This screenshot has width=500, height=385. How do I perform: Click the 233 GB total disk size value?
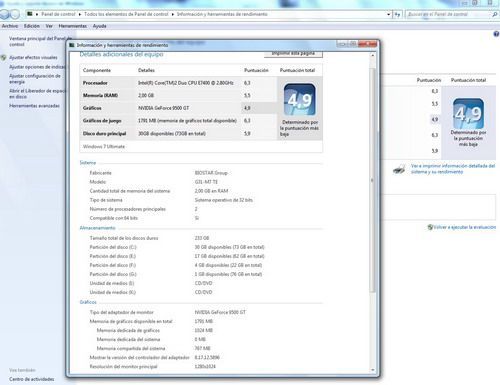coord(202,238)
